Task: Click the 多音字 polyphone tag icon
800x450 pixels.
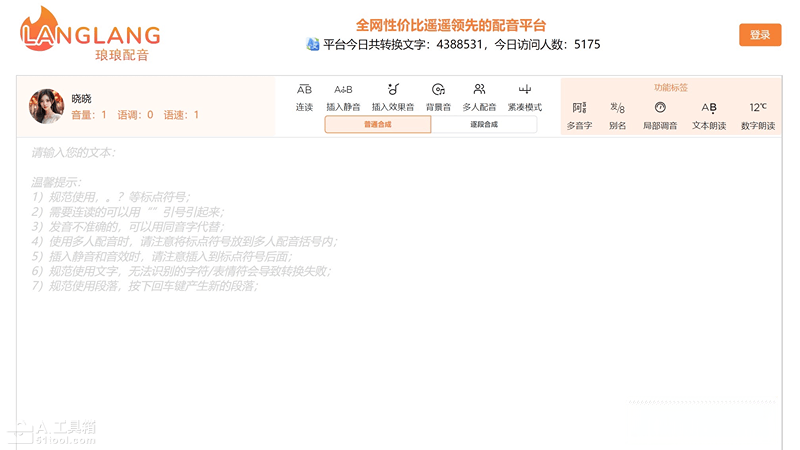Action: tap(579, 108)
